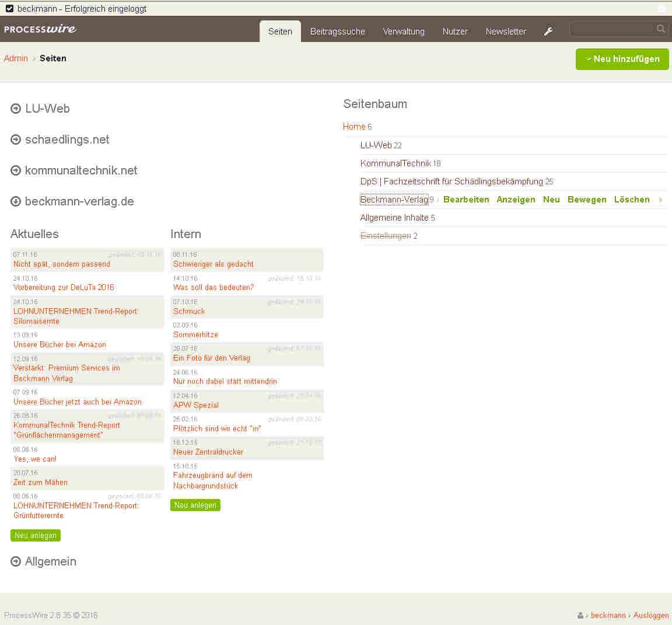
Task: Expand KommunalTechnik in the page tree
Action: tap(395, 163)
